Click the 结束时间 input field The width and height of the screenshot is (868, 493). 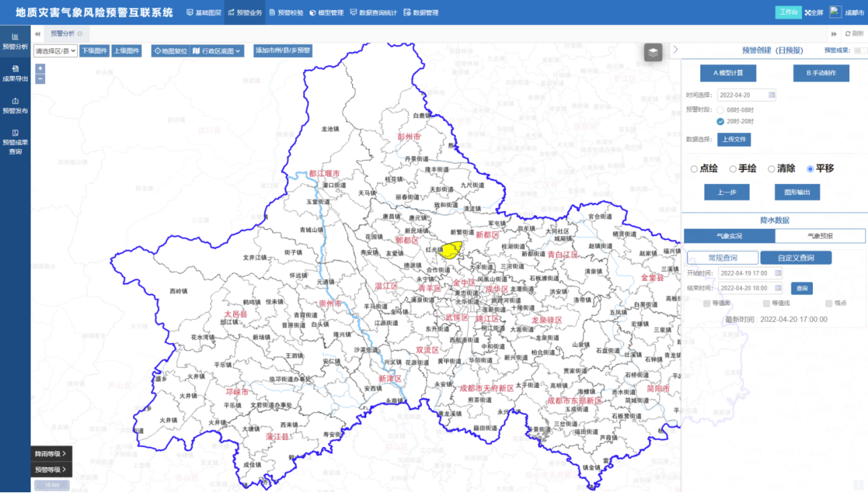click(751, 288)
